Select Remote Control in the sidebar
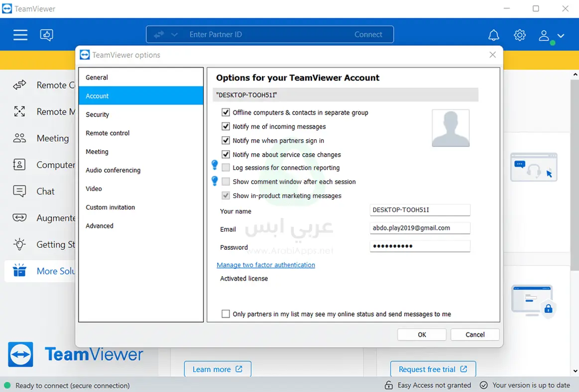This screenshot has height=392, width=579. point(19,85)
